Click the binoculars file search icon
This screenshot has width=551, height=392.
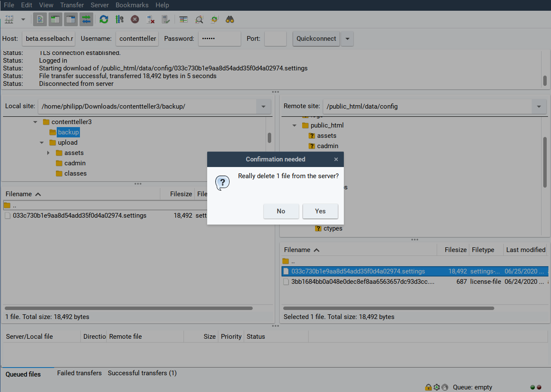click(x=230, y=19)
